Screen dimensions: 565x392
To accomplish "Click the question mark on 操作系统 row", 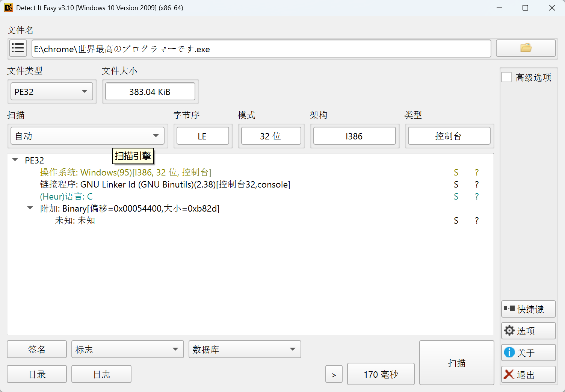I will tap(477, 173).
